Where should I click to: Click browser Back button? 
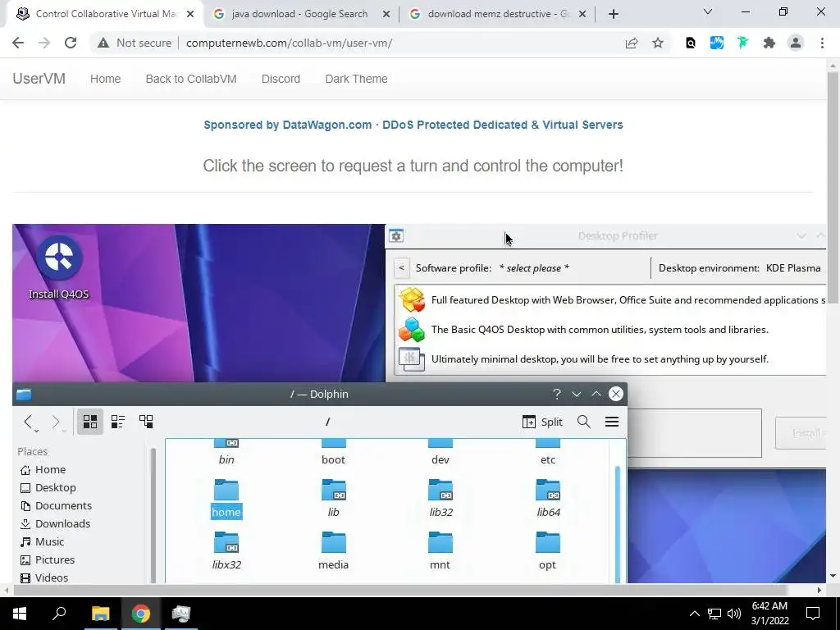(18, 43)
